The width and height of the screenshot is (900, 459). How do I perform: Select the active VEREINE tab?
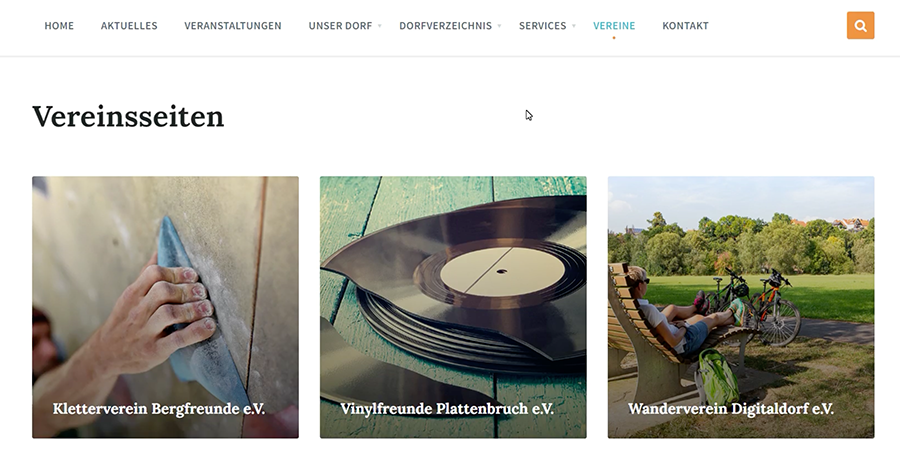[614, 26]
